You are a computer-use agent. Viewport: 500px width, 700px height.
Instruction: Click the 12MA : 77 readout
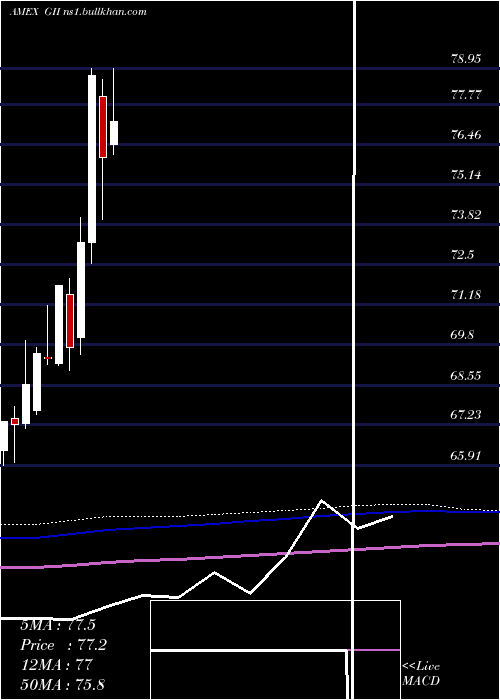click(x=56, y=665)
